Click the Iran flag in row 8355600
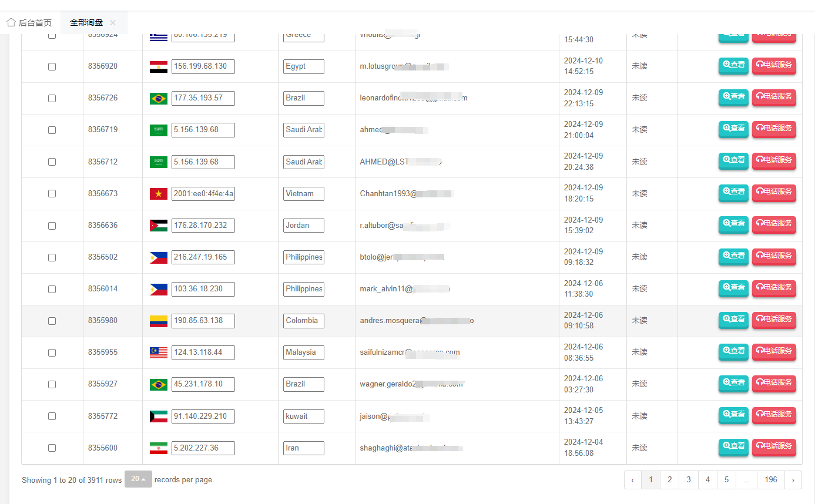This screenshot has width=815, height=504. (x=159, y=448)
